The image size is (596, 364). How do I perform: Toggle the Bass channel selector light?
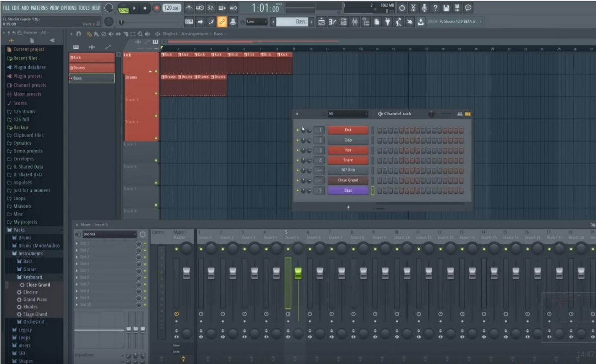tap(372, 190)
